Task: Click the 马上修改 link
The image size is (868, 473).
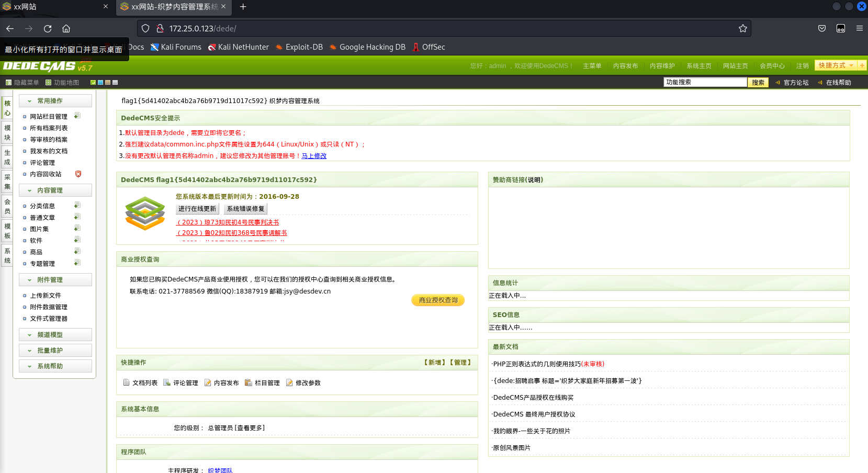Action: pyautogui.click(x=314, y=156)
